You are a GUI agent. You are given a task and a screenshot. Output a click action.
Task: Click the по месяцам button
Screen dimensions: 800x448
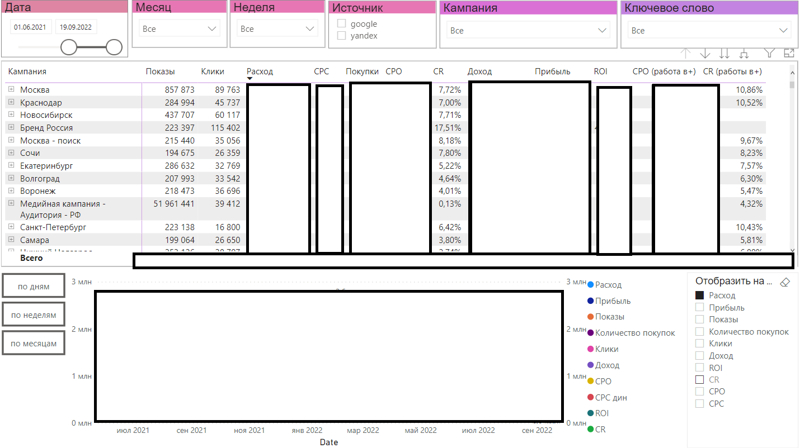33,343
